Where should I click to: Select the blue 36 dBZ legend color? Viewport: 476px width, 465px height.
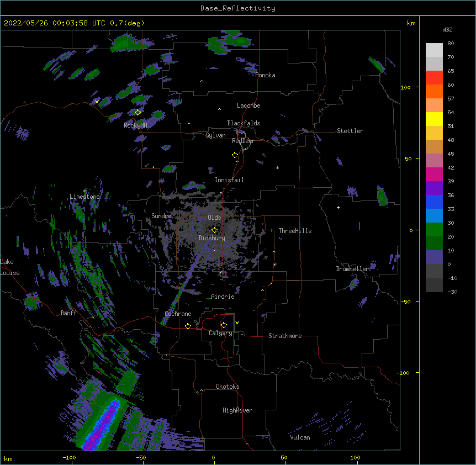click(x=434, y=202)
